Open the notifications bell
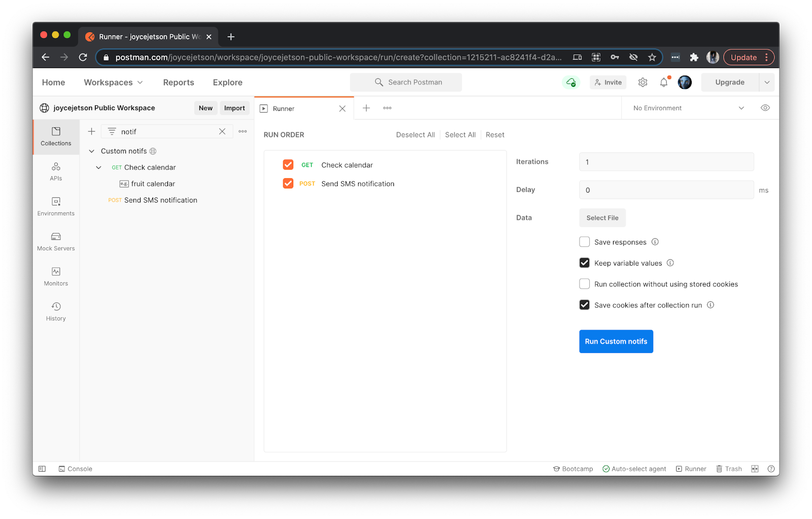Screen dimensions: 812x519 pos(664,82)
